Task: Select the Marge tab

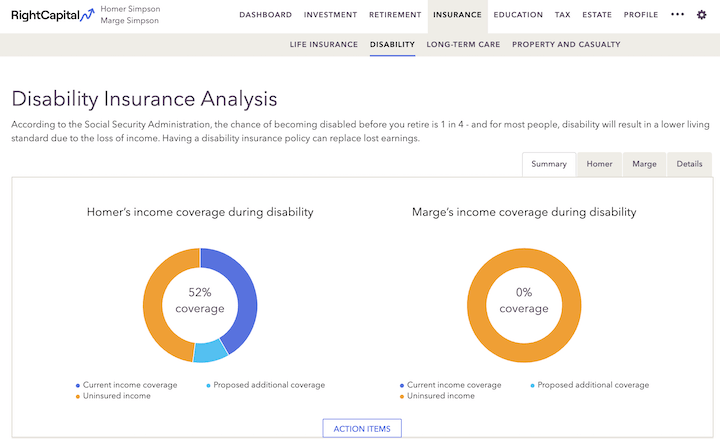Action: coord(645,164)
